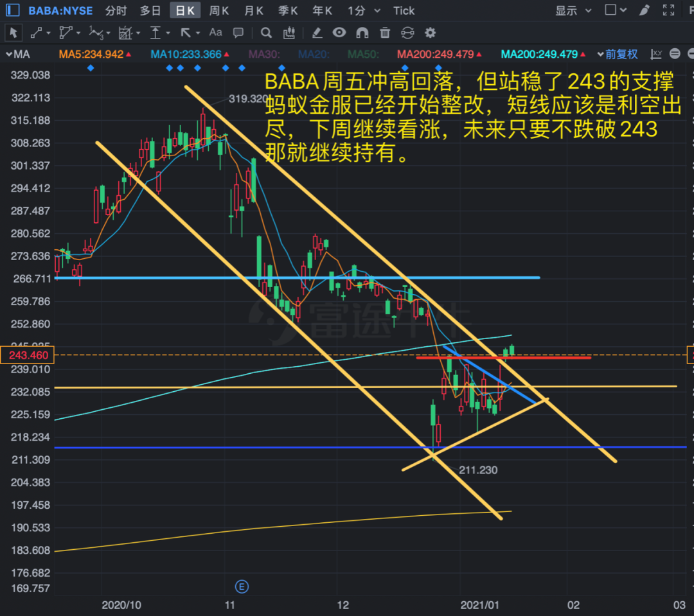Click the pencil edit drawings icon
Screen dimensions: 694x616
pos(317,33)
